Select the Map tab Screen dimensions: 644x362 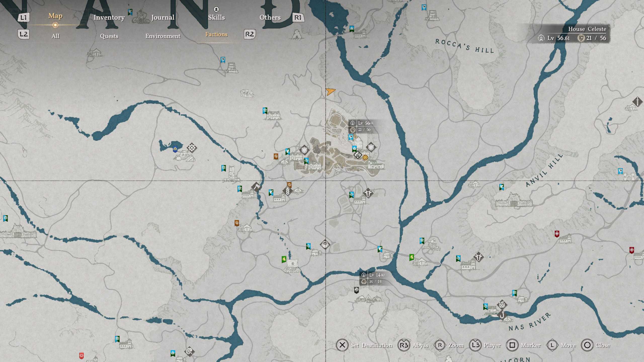[x=55, y=16]
